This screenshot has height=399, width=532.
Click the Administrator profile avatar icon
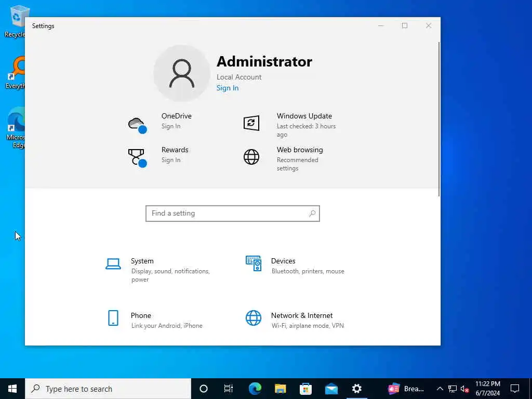[x=182, y=73]
